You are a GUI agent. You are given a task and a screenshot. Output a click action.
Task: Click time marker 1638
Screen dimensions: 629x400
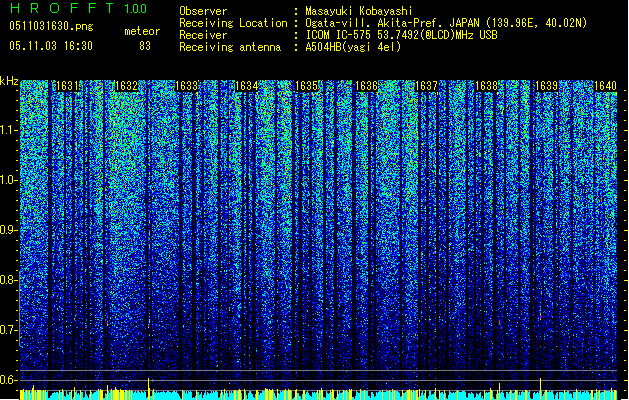point(486,86)
